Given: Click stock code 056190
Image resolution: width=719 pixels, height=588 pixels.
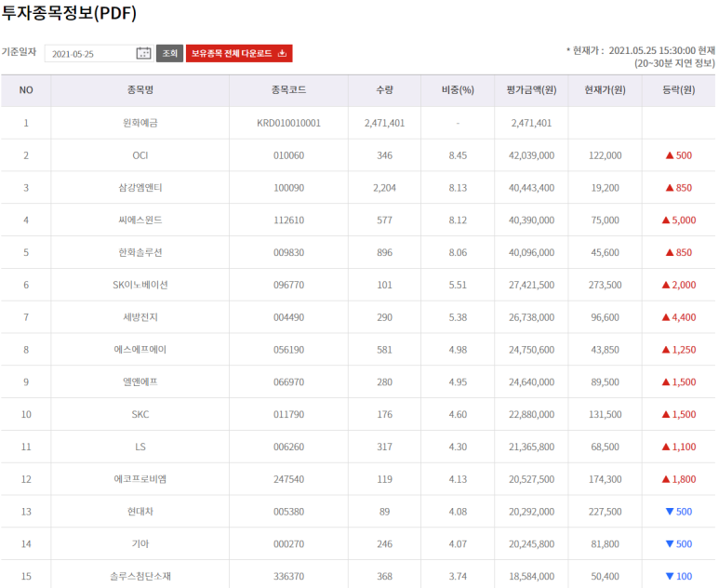Looking at the screenshot, I should (289, 350).
